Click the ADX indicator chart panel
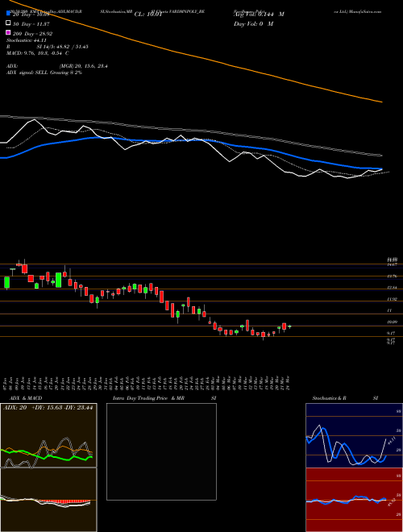Viewport: 403px width, 532px height. tap(48, 435)
